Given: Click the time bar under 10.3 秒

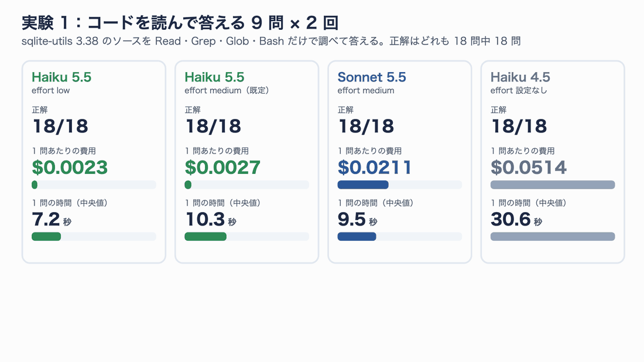Looking at the screenshot, I should 246,237.
